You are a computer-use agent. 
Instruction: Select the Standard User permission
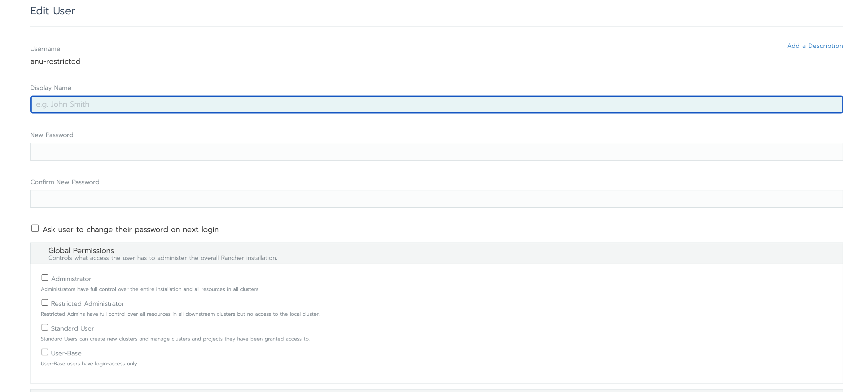coord(45,327)
